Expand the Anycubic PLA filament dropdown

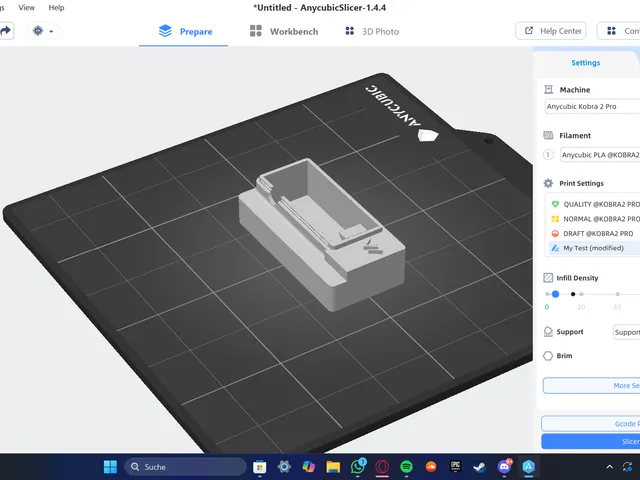(600, 155)
